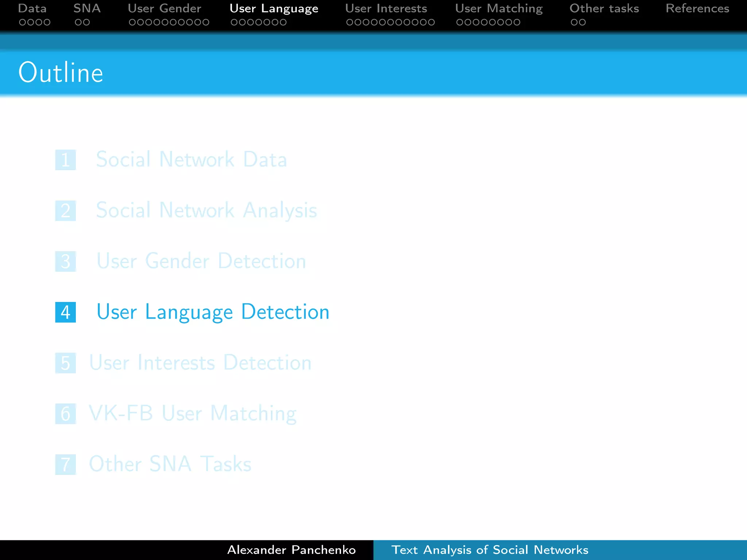Screen dimensions: 747x560
Task: Click the number 6 outline badge
Action: (66, 413)
